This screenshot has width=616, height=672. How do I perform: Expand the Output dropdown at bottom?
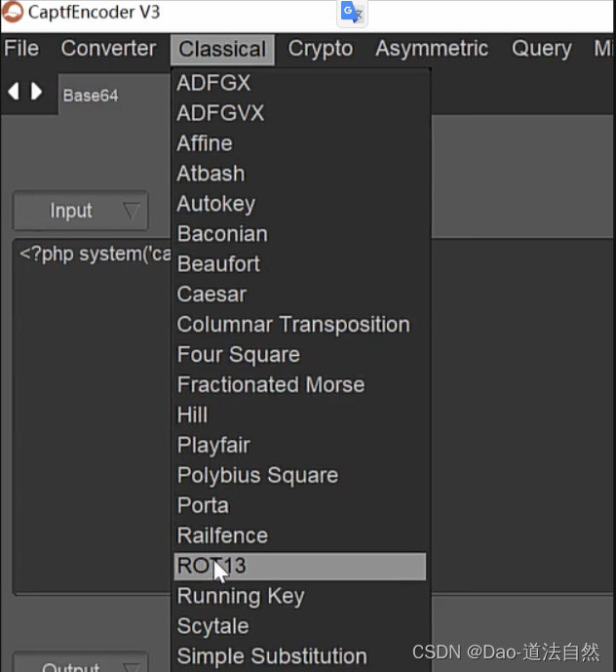(x=81, y=662)
